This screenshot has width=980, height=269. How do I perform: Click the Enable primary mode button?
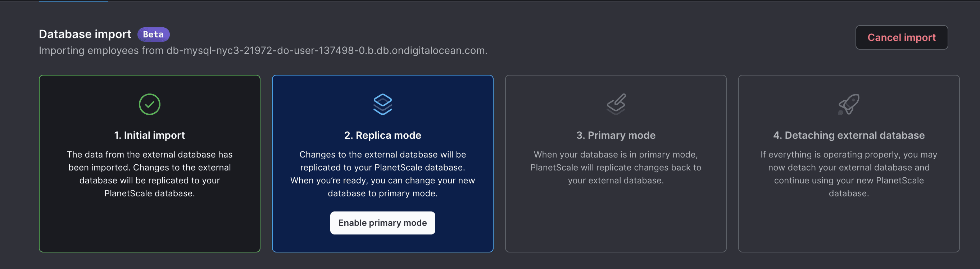[382, 223]
